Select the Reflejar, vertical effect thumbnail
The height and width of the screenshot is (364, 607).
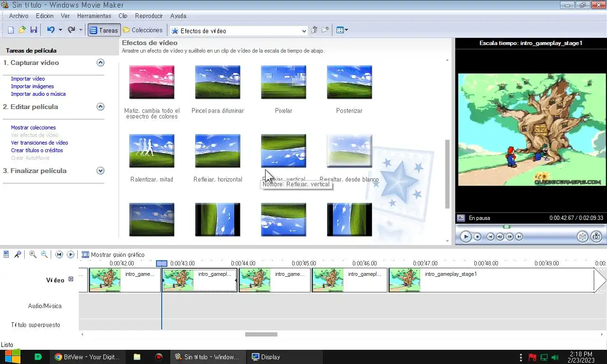tap(284, 151)
